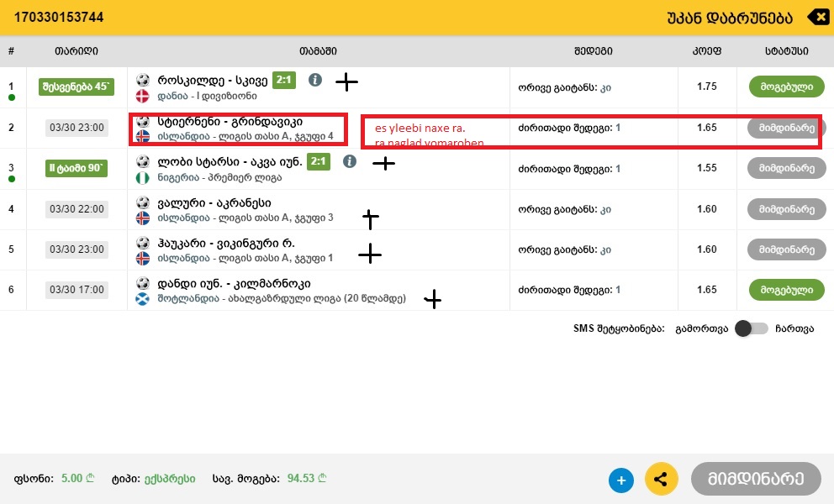Click league ნიგერია - პრემიერ ლიგა
Screen dimensions: 834x504
(x=219, y=177)
